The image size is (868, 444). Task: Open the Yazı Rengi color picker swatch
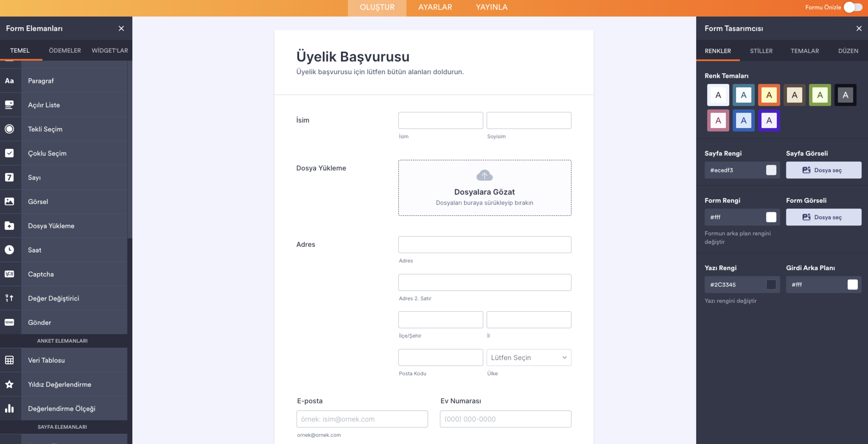[771, 285]
